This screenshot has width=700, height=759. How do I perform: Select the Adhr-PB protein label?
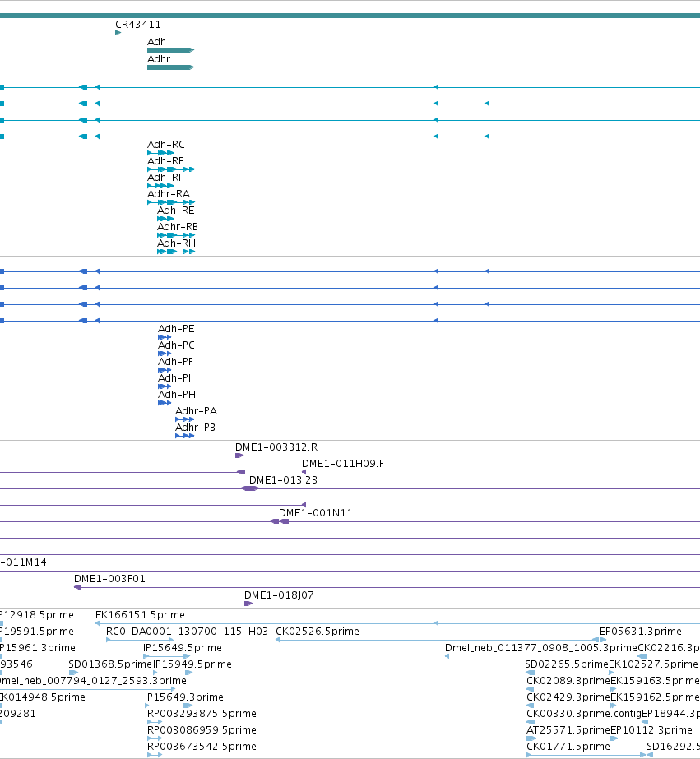195,428
